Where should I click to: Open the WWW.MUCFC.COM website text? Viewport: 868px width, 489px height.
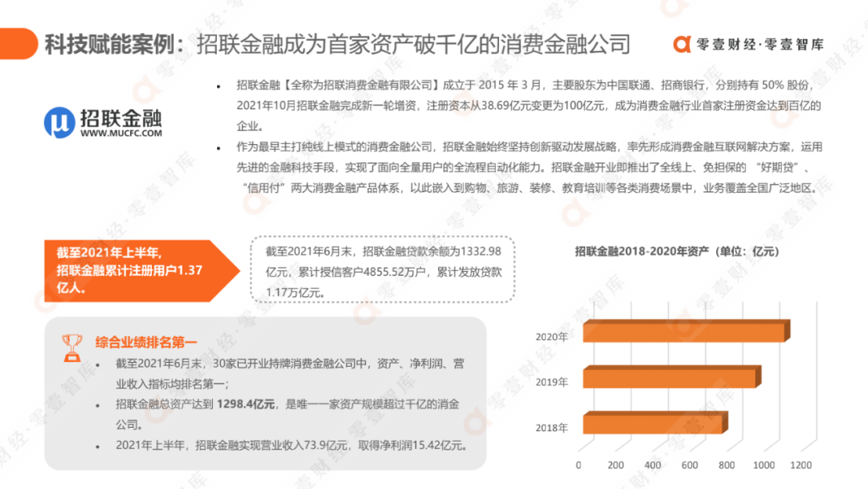click(x=121, y=134)
